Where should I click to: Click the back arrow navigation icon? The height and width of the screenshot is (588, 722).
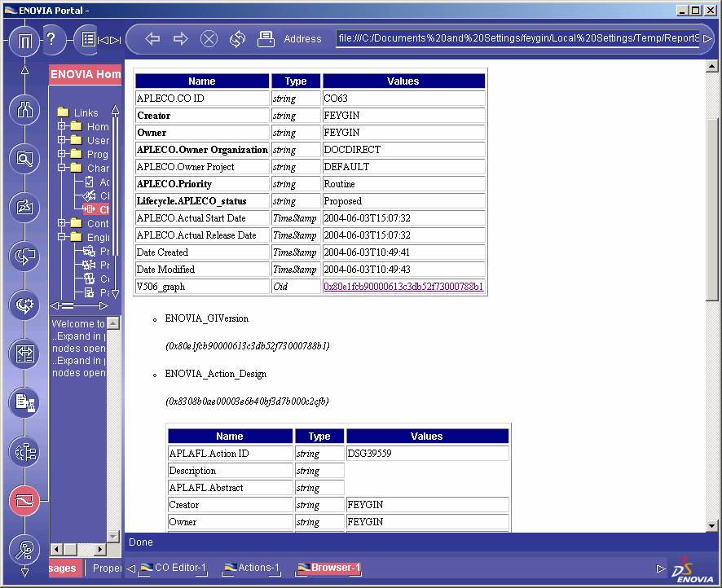152,39
